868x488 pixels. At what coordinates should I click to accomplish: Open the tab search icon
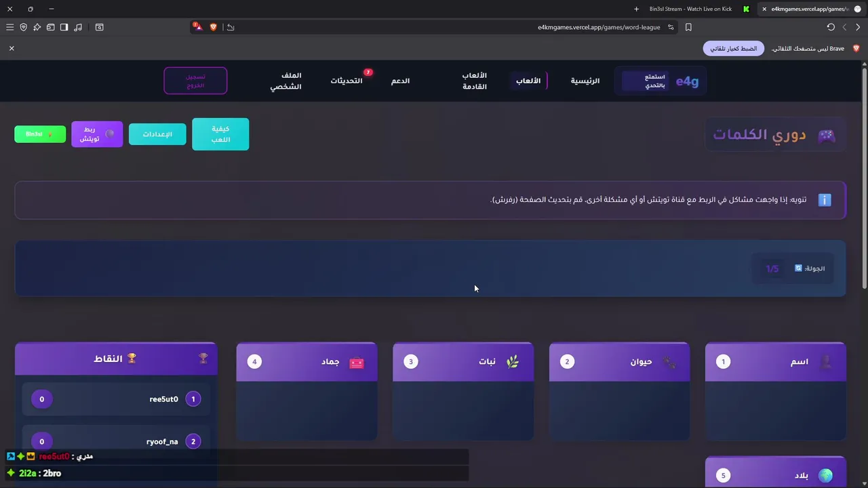[99, 27]
